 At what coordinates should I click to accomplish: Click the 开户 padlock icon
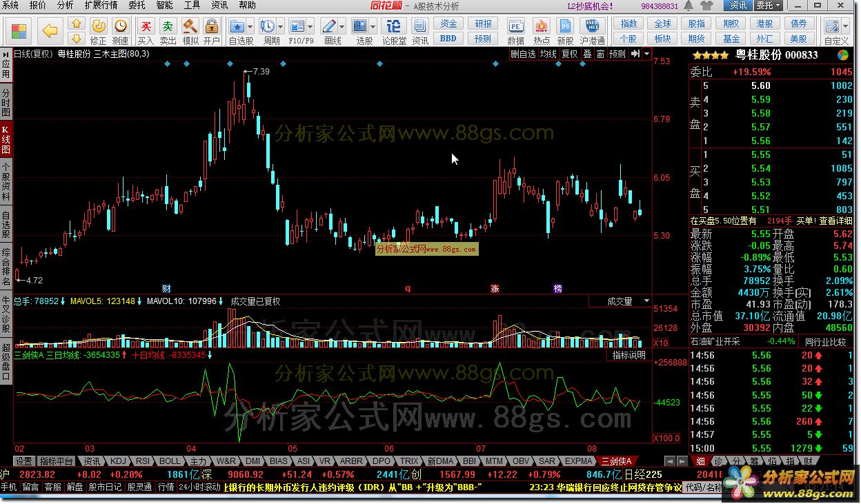pos(211,27)
